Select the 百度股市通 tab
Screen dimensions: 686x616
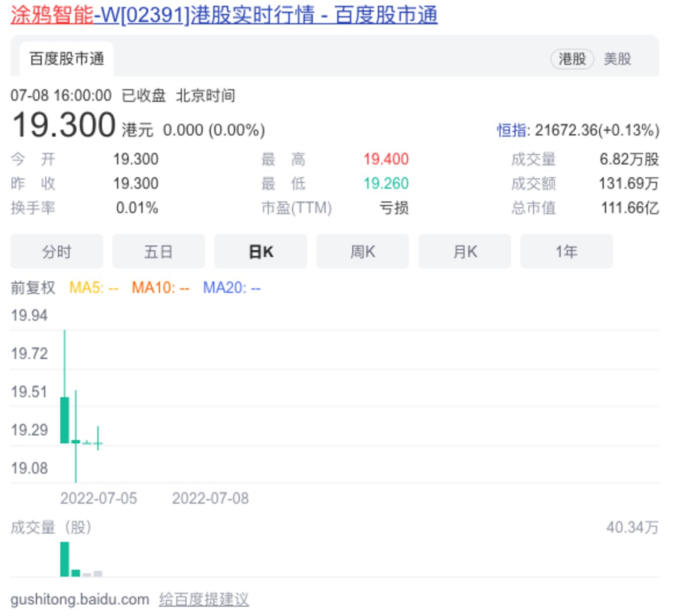tap(67, 59)
